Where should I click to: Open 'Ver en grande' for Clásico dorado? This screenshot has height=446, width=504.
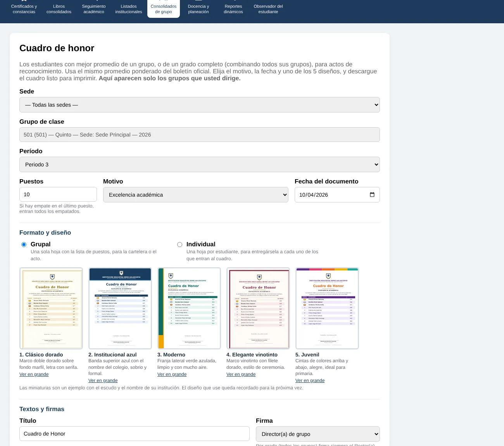34,374
